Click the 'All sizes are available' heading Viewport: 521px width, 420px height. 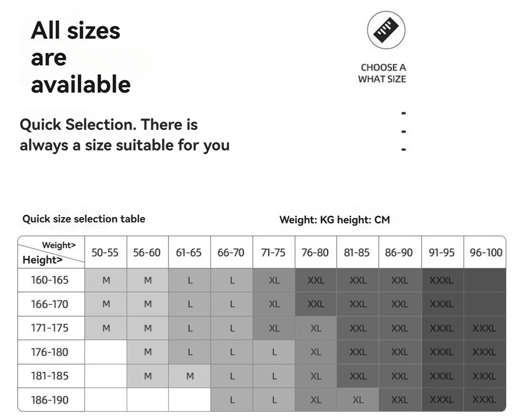(x=80, y=57)
